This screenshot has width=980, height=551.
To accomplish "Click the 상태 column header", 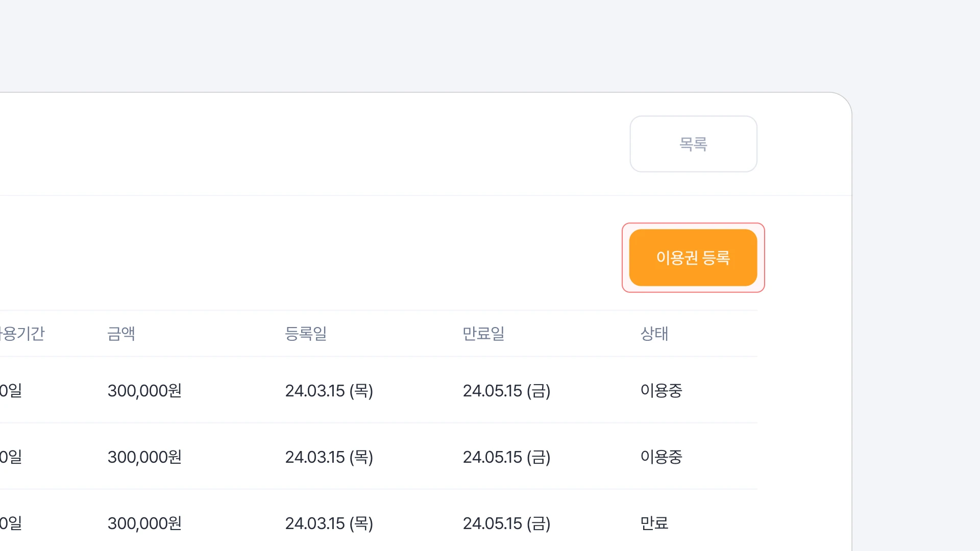I will [x=654, y=334].
